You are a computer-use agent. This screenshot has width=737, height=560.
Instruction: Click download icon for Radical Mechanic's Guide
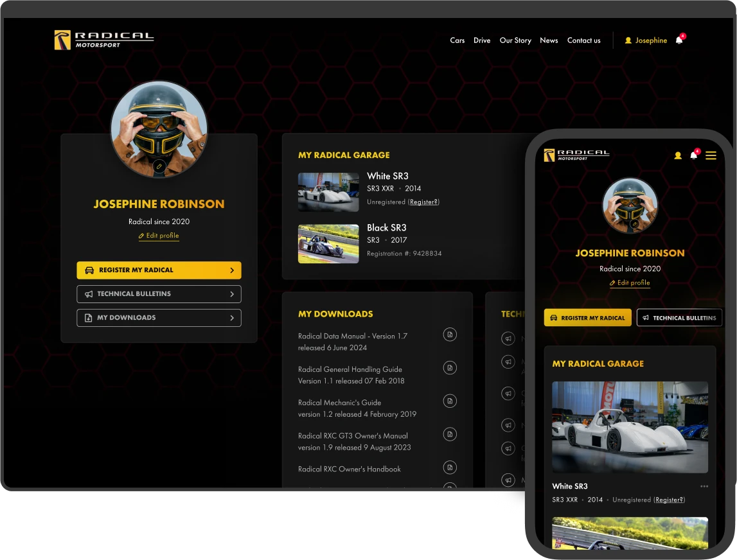(x=450, y=401)
